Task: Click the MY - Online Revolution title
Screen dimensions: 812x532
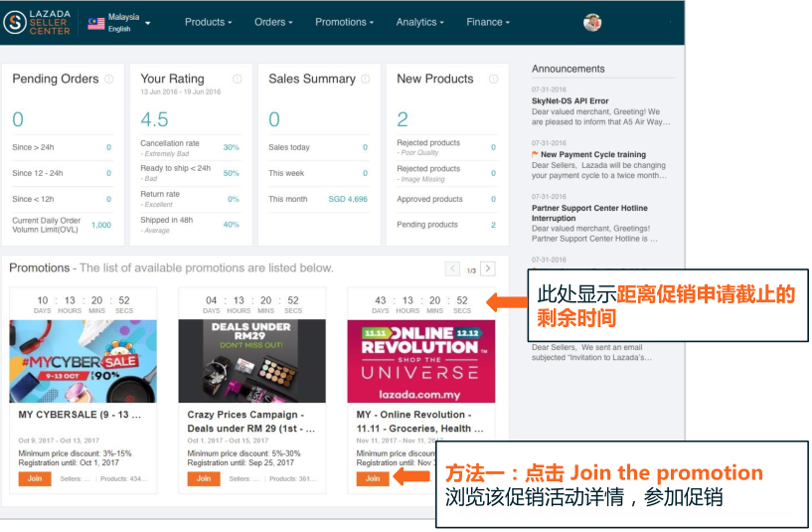Action: point(420,422)
